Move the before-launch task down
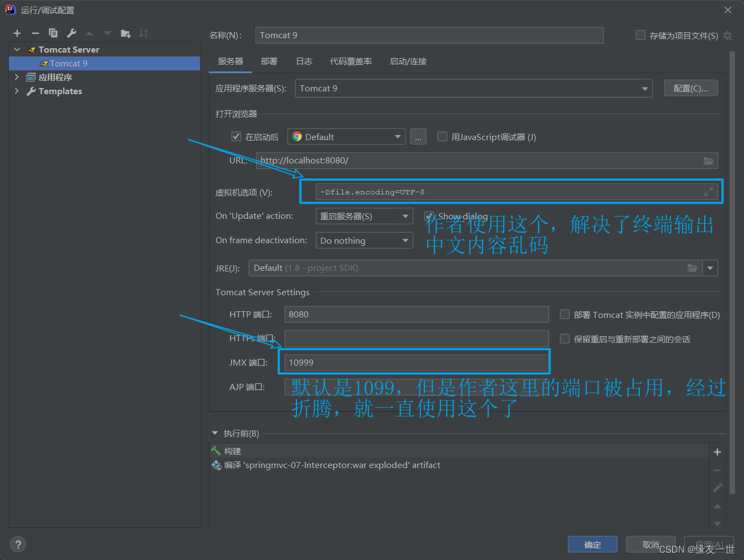 point(717,523)
